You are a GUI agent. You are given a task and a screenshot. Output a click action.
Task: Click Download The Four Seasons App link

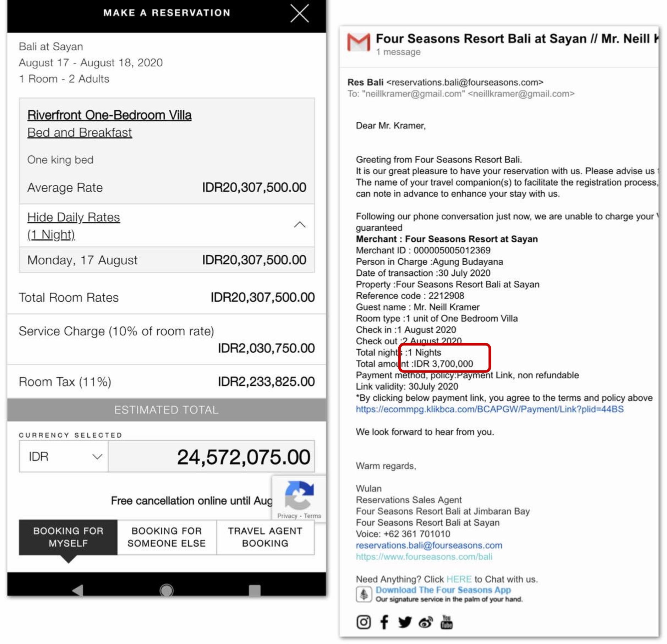click(x=443, y=590)
